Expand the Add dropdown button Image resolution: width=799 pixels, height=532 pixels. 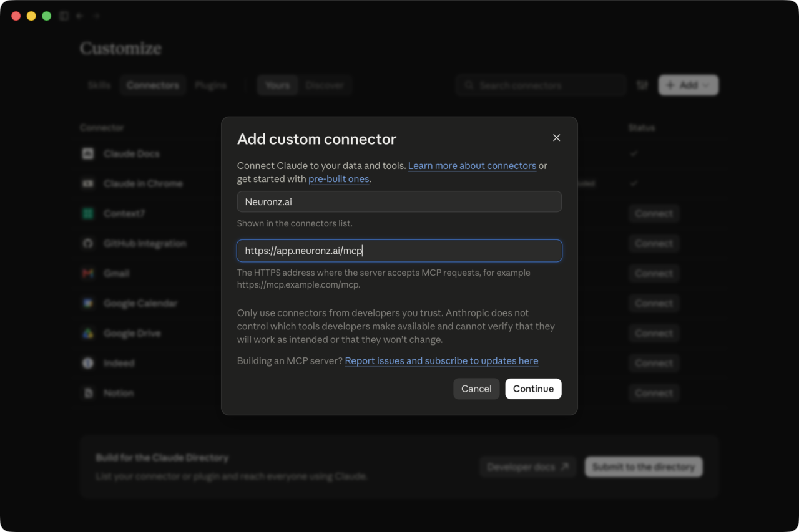click(689, 85)
